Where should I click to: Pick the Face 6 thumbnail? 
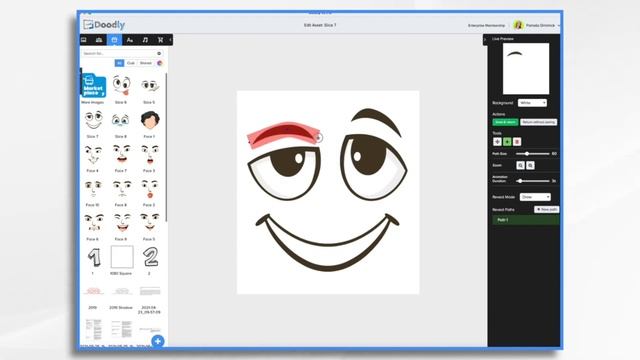point(93,223)
